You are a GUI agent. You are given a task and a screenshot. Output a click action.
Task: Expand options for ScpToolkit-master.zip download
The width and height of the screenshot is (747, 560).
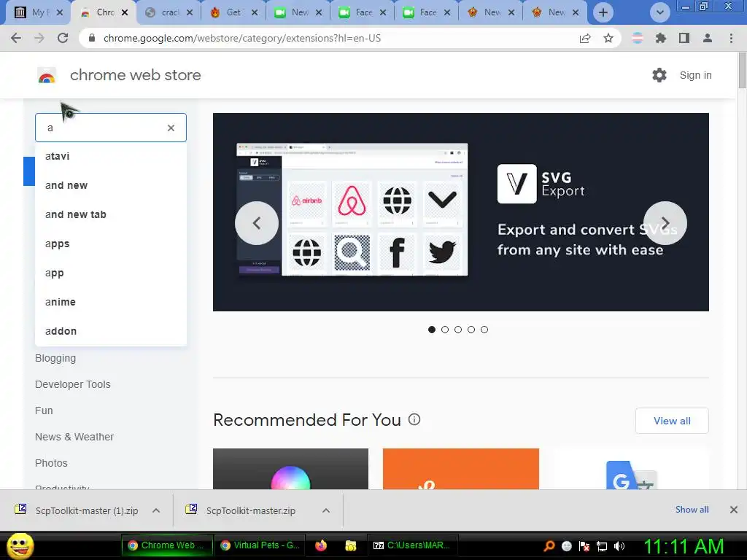point(326,510)
